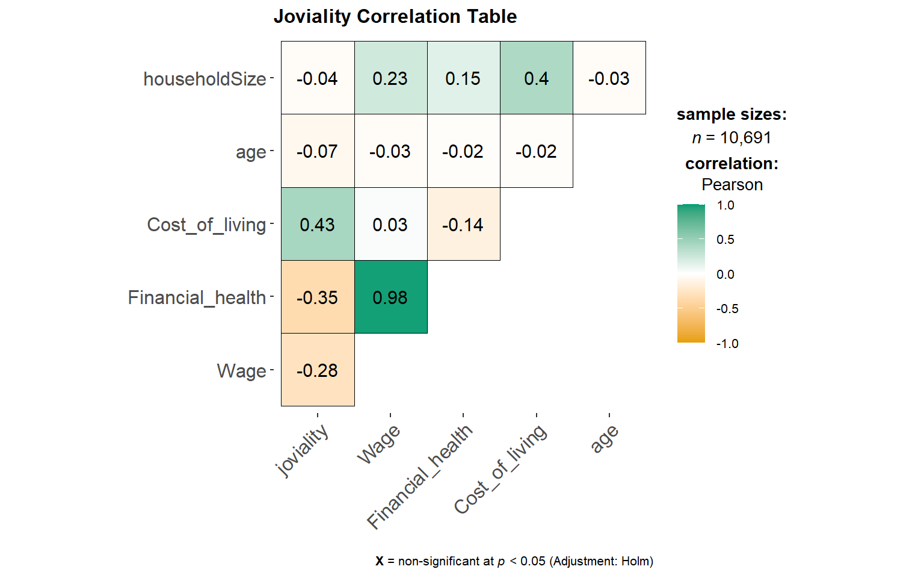
Task: Select the -0.04 householdSize–joviality cell
Action: pyautogui.click(x=318, y=78)
